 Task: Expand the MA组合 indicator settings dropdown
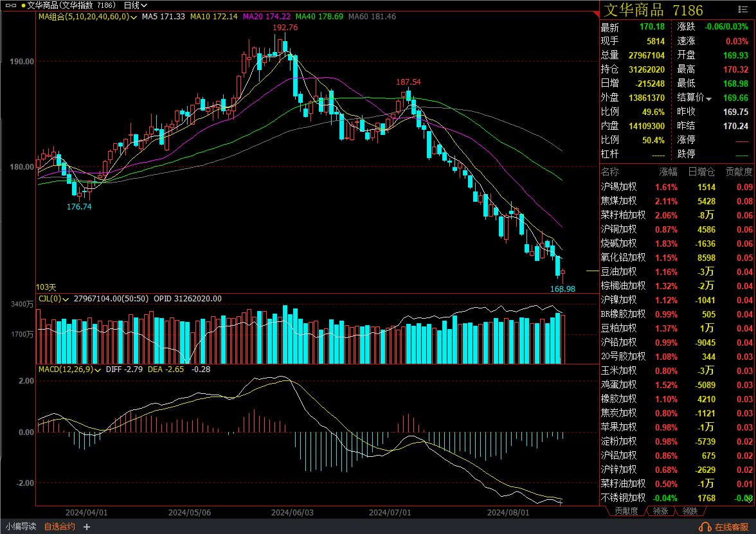pos(134,17)
